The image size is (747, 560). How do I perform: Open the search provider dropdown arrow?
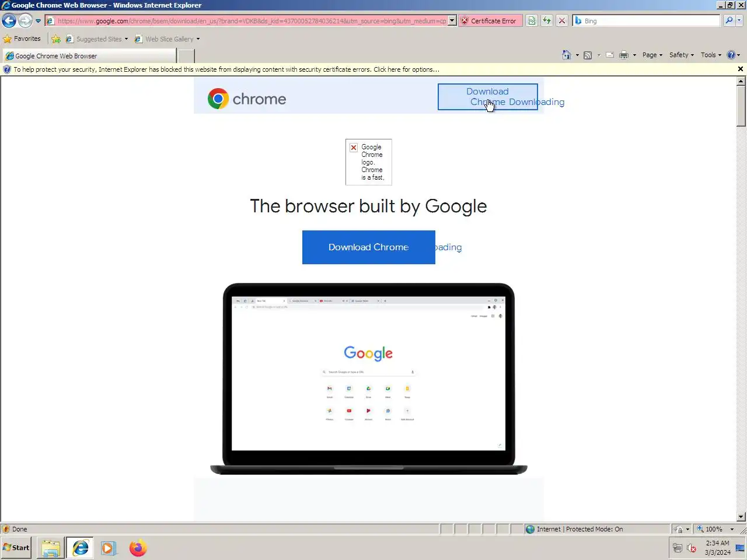(739, 21)
